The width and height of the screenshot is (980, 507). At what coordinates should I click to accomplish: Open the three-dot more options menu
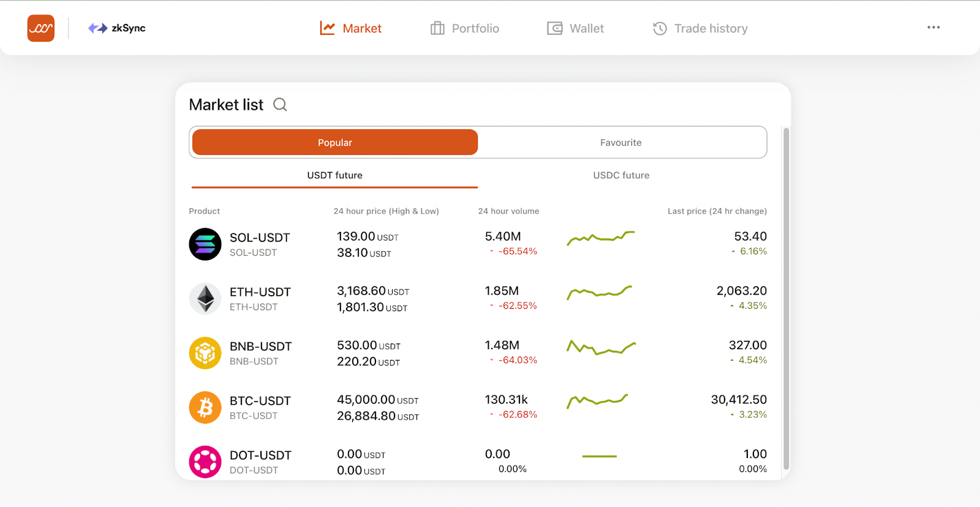pos(933,28)
